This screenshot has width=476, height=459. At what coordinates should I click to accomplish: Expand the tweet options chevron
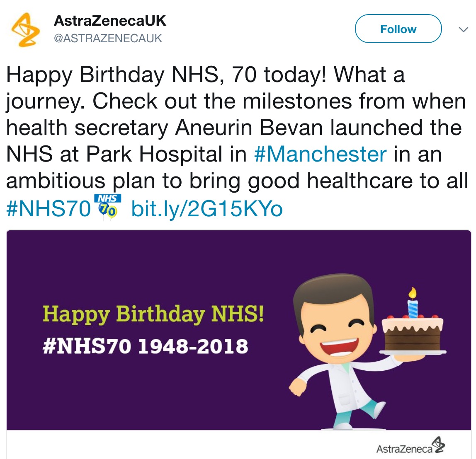click(x=463, y=29)
